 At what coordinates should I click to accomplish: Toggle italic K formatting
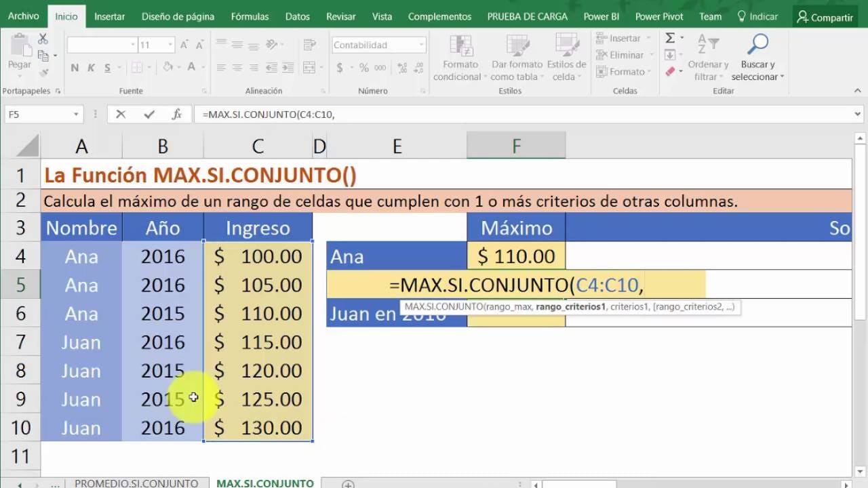[92, 68]
